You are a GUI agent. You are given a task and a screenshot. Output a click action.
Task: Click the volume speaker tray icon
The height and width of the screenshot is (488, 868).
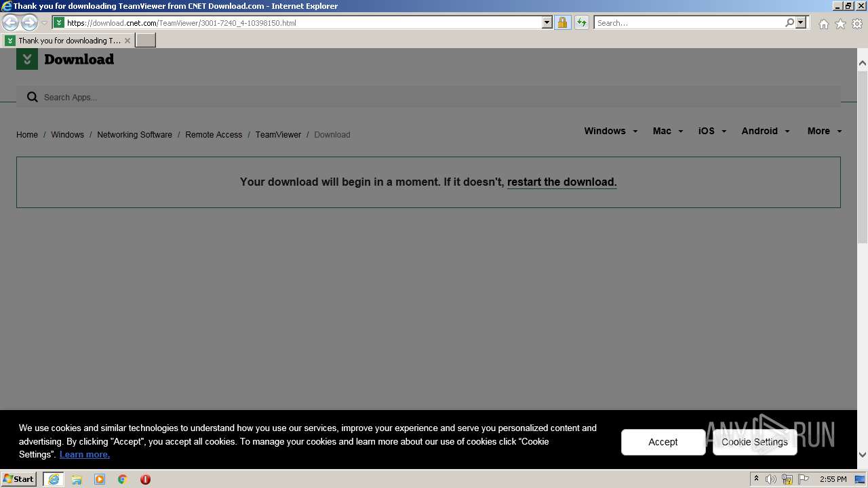click(x=771, y=479)
